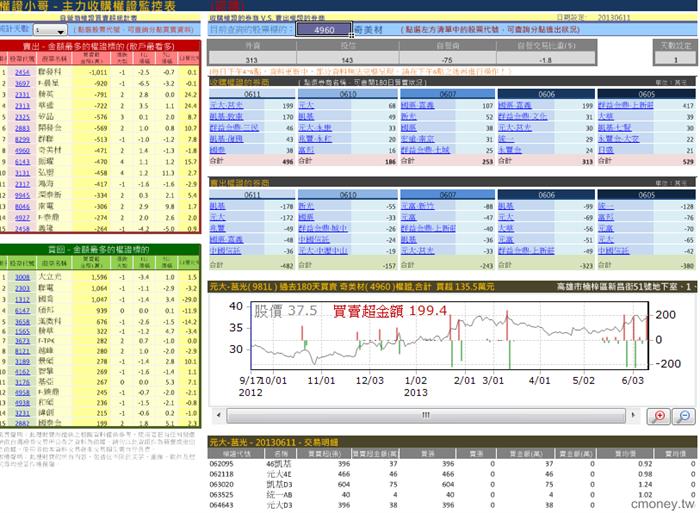Click broker link with -178 under sell-side 0611
Screen dimensions: 700x513
point(217,206)
